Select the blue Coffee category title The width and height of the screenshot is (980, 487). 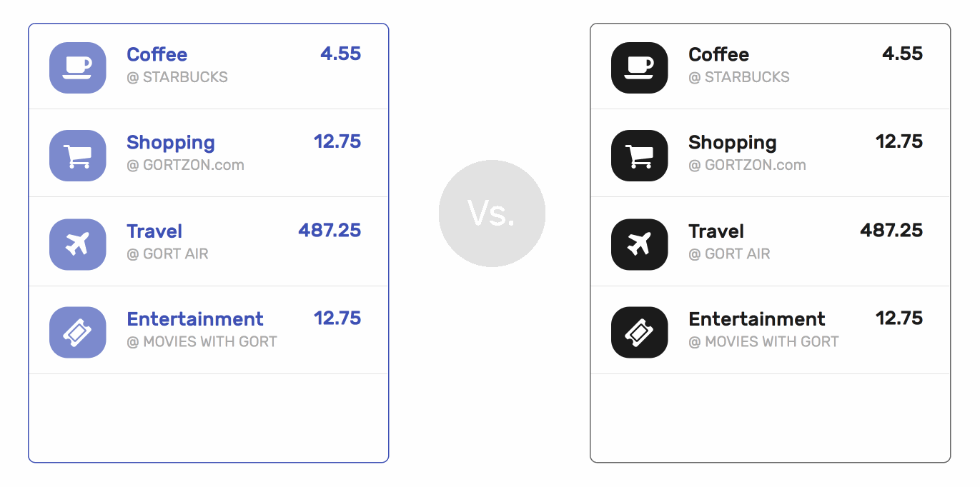pyautogui.click(x=157, y=55)
